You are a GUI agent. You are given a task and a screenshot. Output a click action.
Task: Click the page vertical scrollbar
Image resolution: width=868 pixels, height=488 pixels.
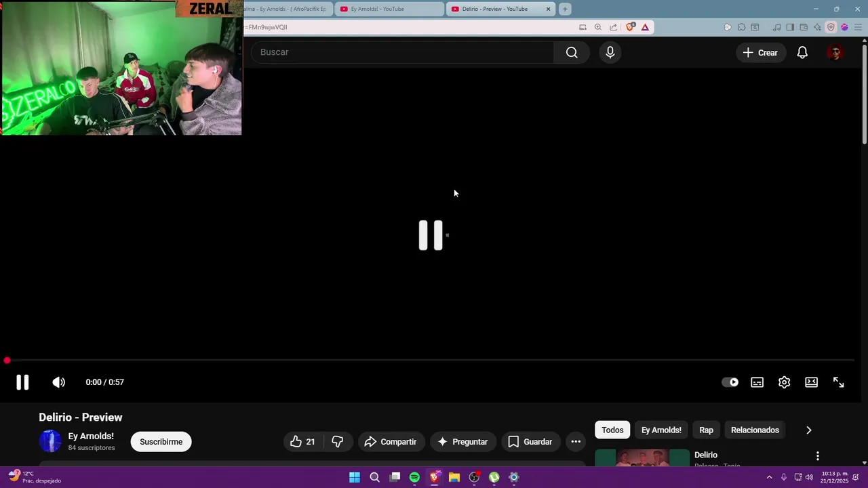(x=864, y=94)
